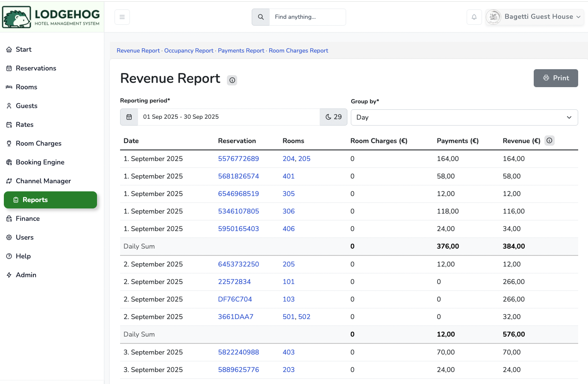Open Booking Engine from the sidebar
The image size is (588, 384).
[x=40, y=162]
